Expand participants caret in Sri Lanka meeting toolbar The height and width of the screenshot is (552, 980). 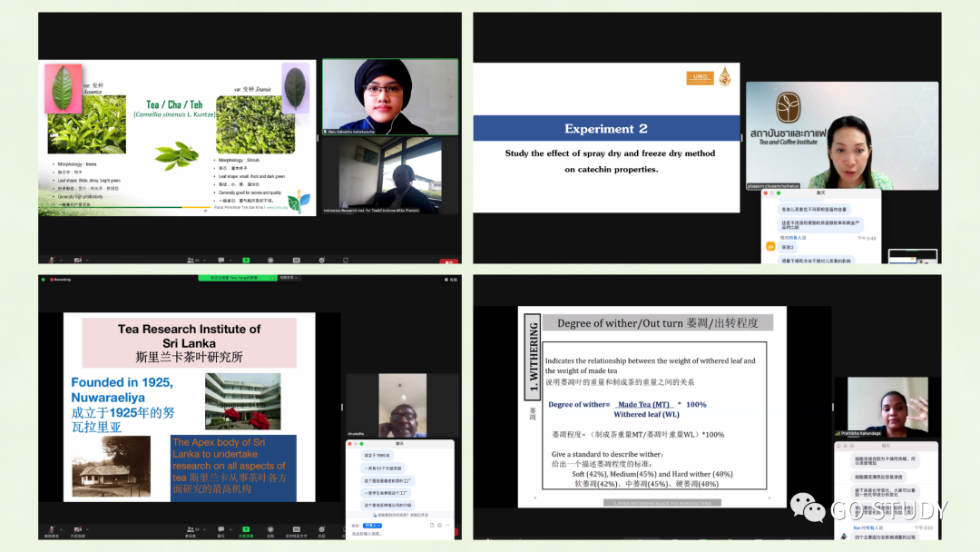(204, 529)
